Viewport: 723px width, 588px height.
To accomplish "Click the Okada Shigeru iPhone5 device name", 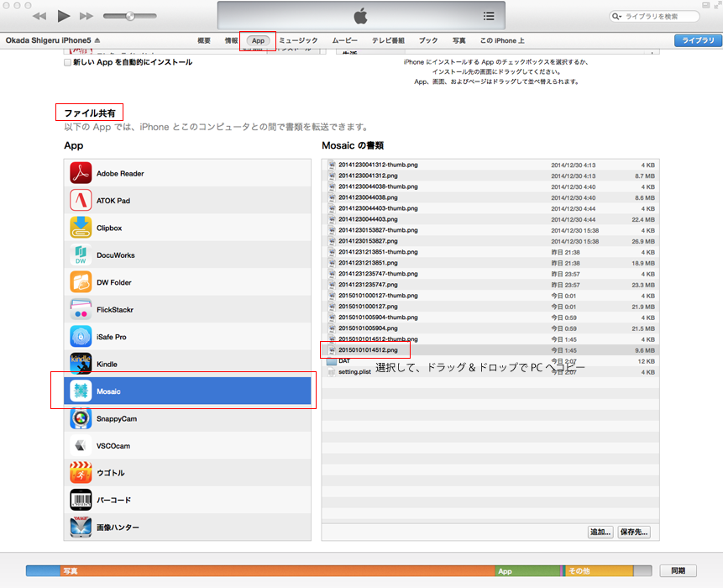I will click(49, 40).
